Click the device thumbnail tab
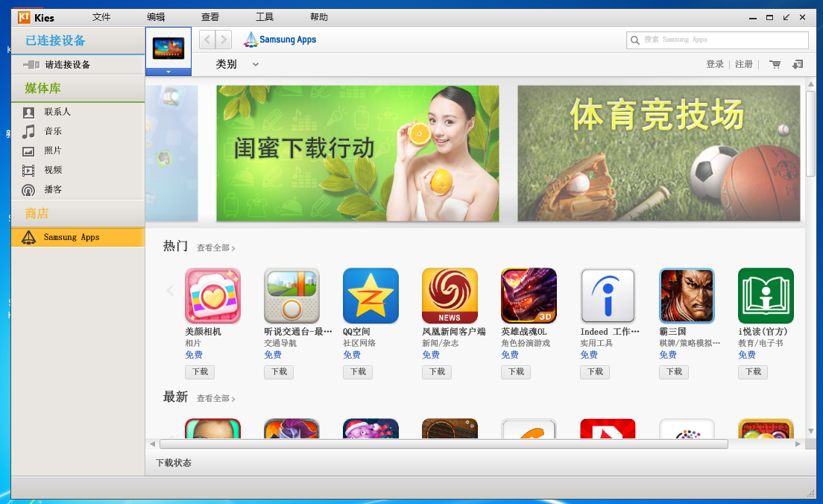This screenshot has height=504, width=823. pos(168,48)
